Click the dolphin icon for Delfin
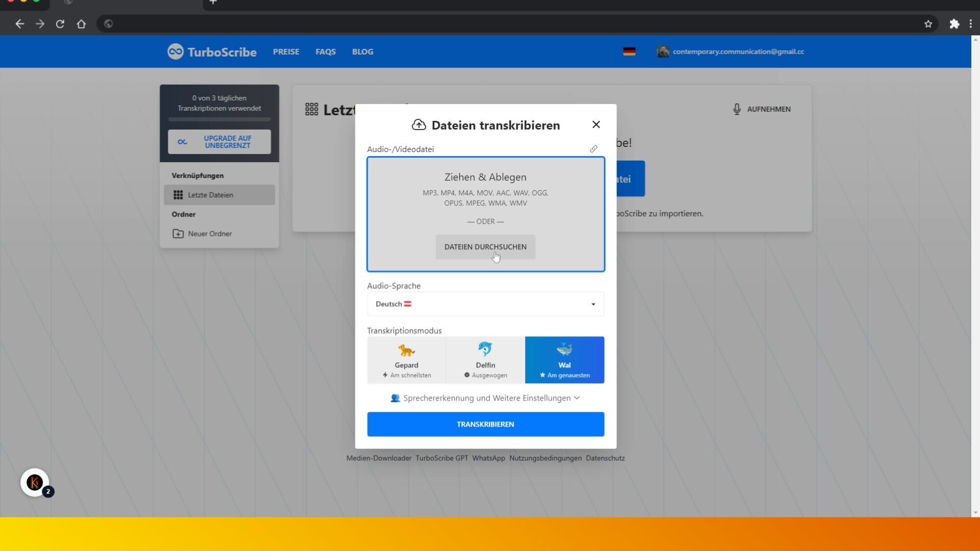This screenshot has height=551, width=980. (x=485, y=349)
